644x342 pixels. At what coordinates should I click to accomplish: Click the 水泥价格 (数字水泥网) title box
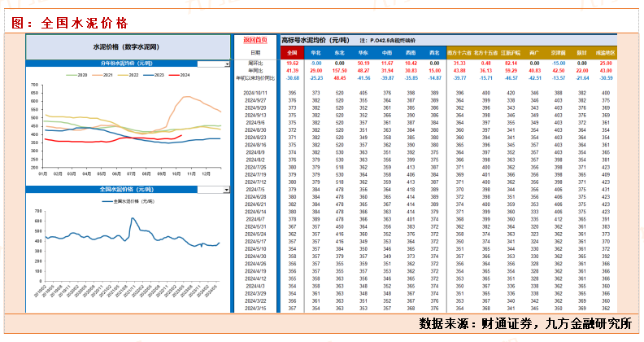coord(128,47)
